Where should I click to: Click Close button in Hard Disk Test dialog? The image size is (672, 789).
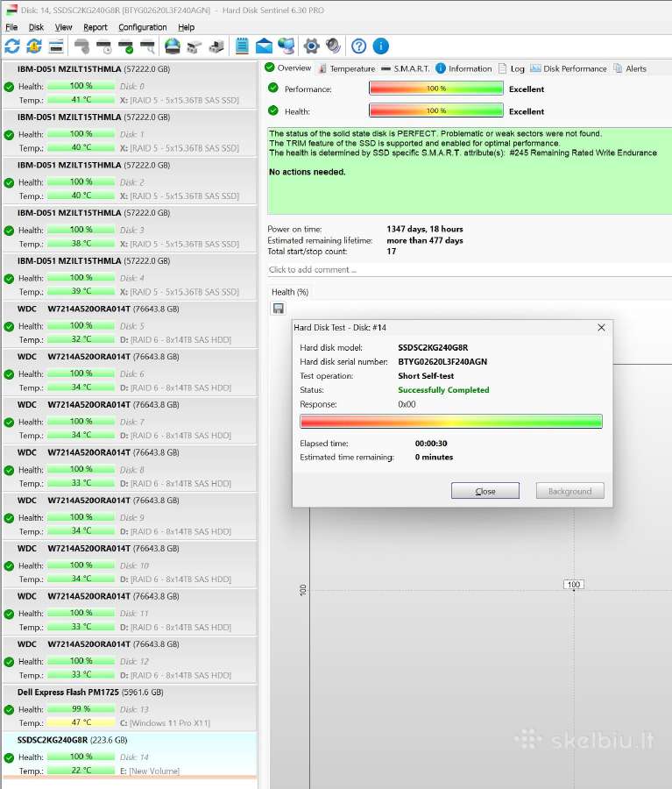point(485,491)
